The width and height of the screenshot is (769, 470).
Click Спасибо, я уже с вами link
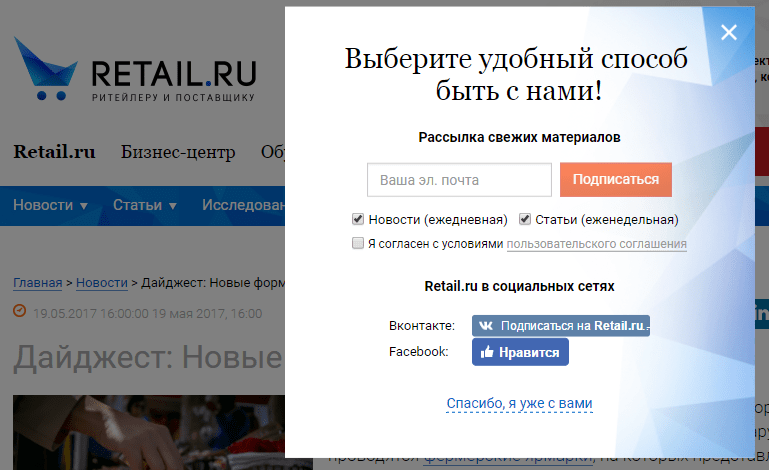pos(519,403)
